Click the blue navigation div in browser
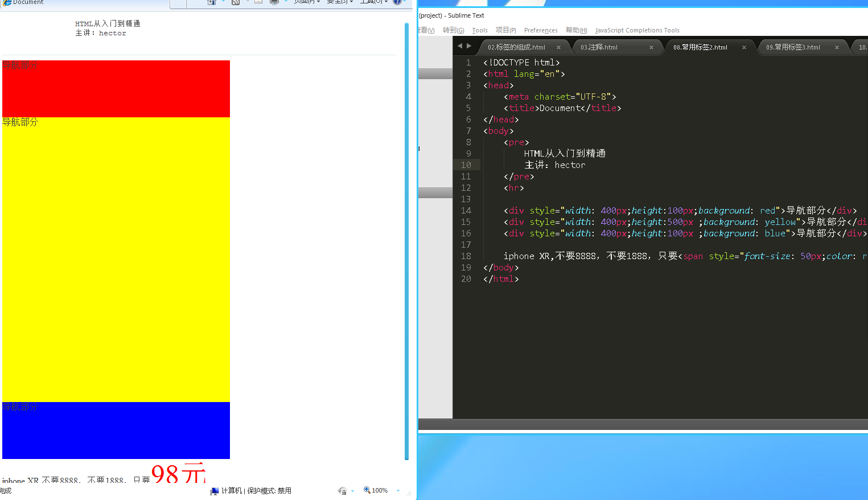Image resolution: width=868 pixels, height=500 pixels. (116, 431)
